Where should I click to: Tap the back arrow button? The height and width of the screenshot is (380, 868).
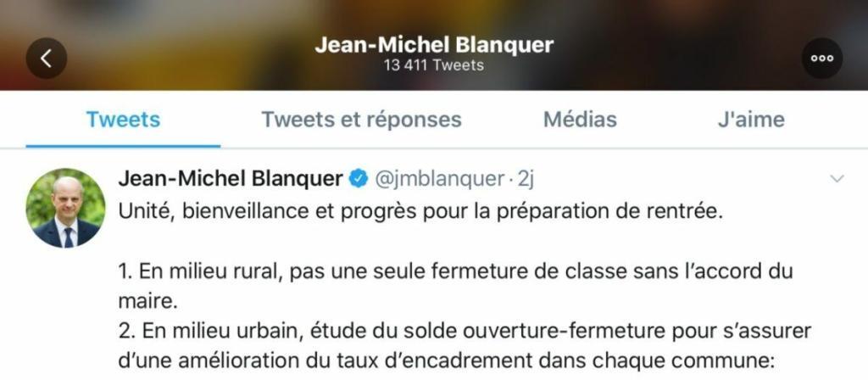47,59
